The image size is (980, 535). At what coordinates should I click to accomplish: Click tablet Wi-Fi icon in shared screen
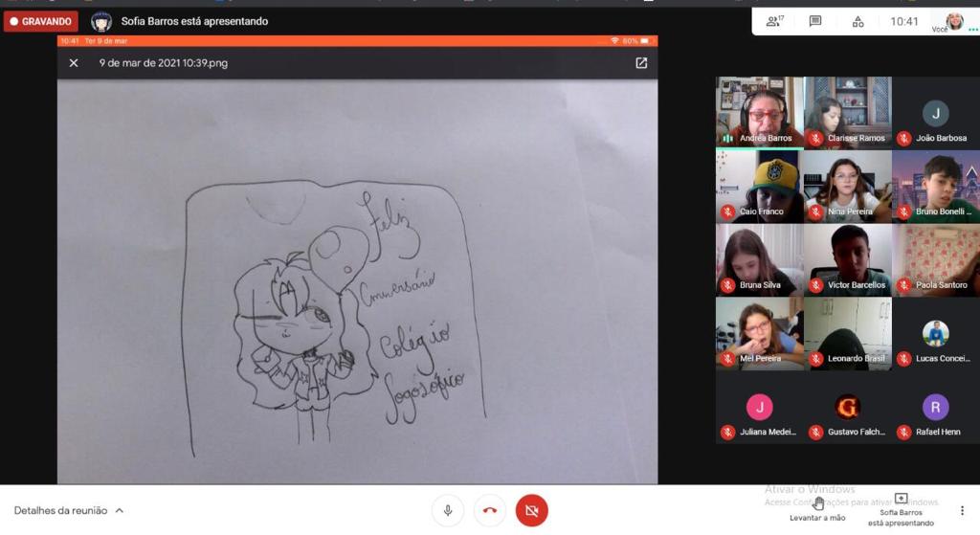tap(614, 40)
